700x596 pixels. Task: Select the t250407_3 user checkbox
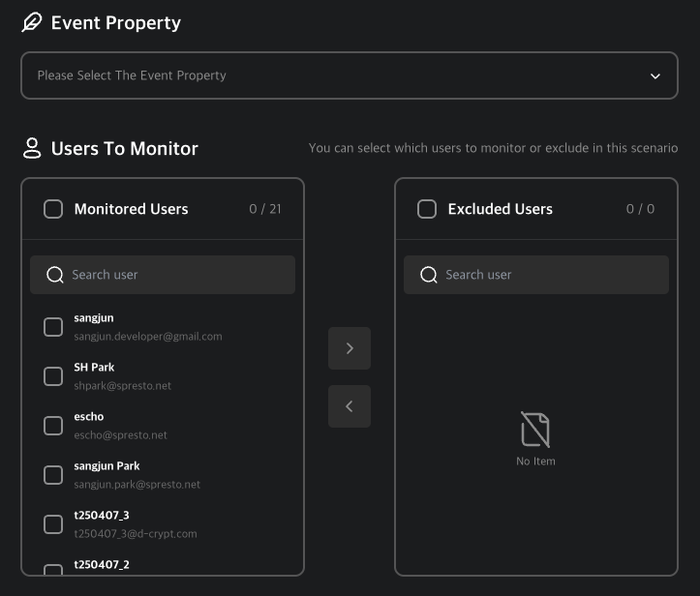(53, 524)
